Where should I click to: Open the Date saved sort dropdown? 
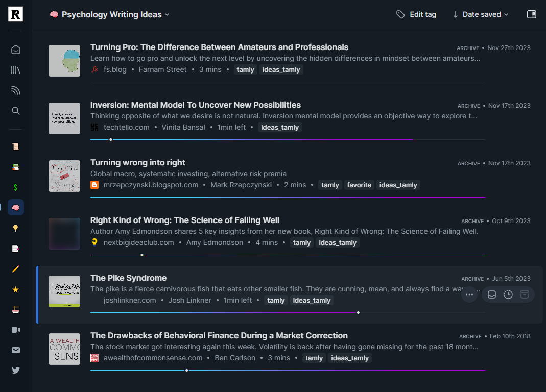coord(485,14)
